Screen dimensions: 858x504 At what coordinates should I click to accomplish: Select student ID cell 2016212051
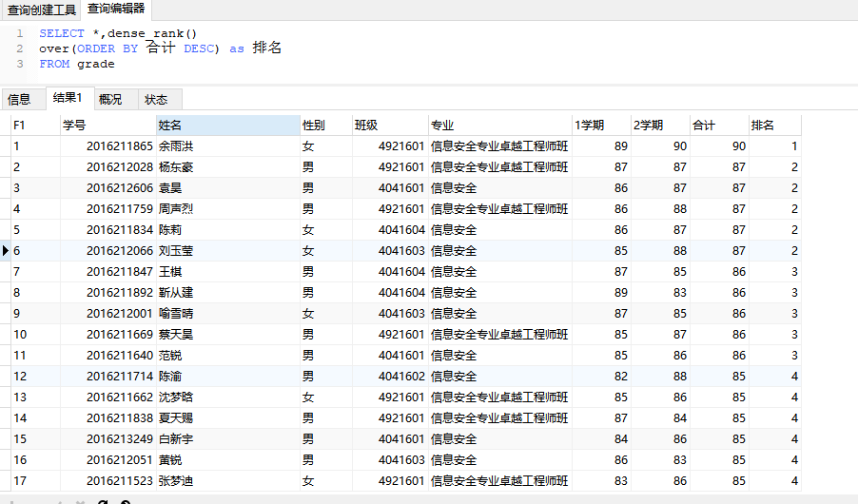coord(108,459)
